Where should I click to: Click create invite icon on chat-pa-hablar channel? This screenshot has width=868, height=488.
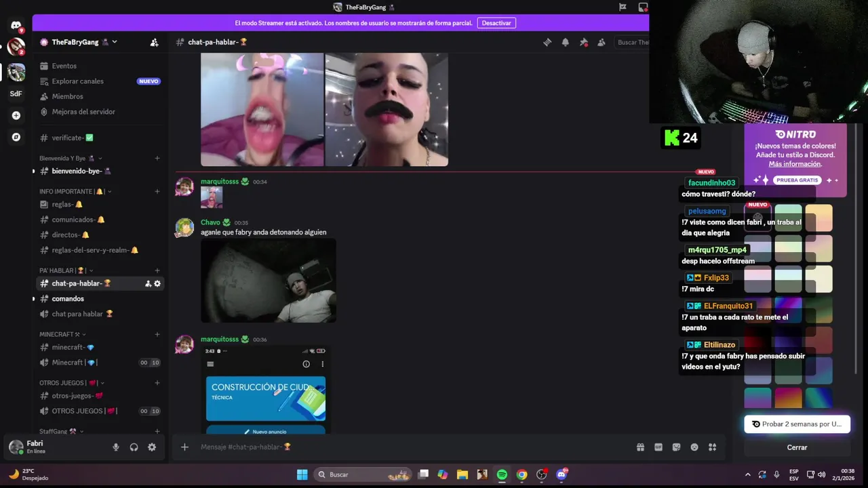[148, 283]
